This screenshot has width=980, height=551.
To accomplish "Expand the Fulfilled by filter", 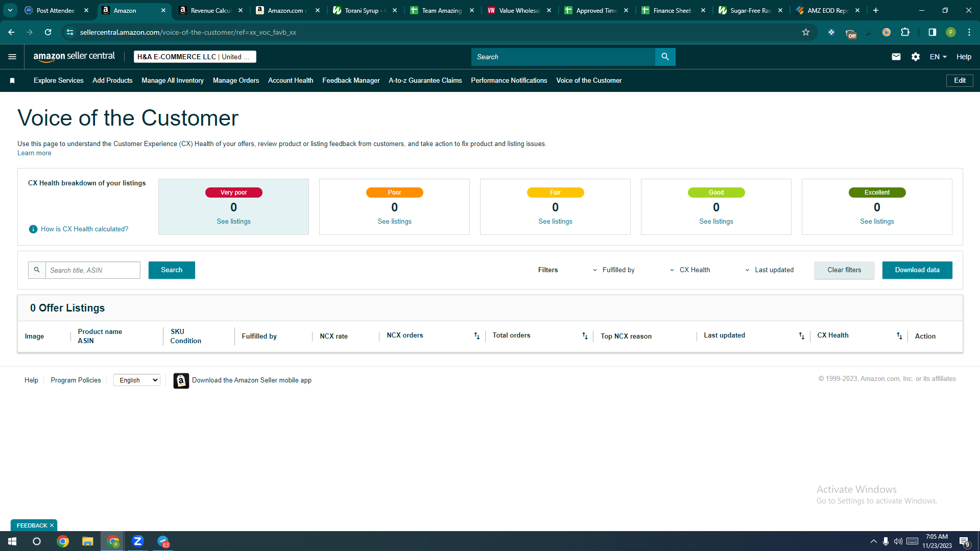I will 613,270.
